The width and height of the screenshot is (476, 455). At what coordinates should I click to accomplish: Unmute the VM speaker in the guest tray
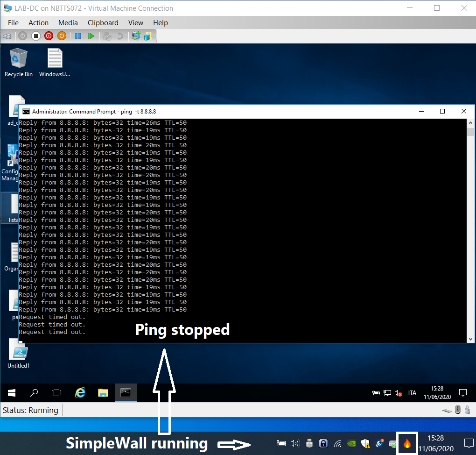[398, 393]
